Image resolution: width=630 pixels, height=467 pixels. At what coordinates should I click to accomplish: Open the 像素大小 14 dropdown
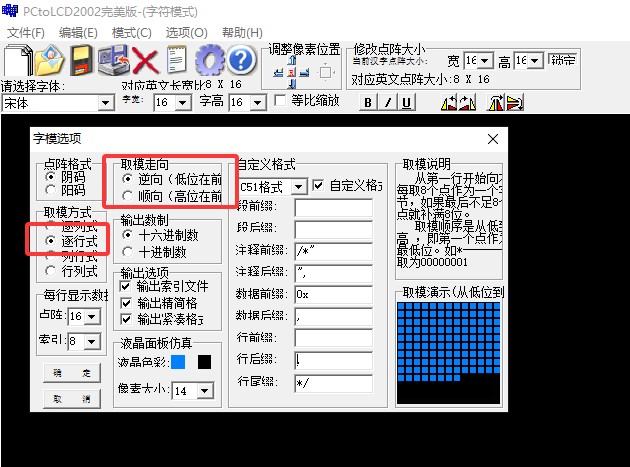(205, 391)
